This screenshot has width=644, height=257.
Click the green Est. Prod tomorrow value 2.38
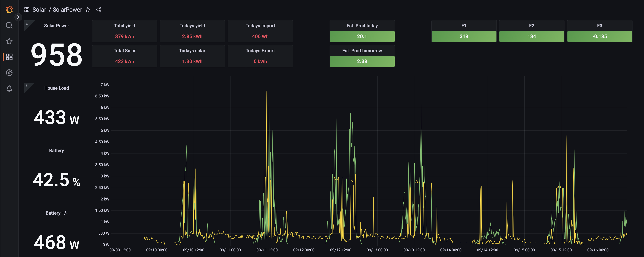click(x=362, y=61)
